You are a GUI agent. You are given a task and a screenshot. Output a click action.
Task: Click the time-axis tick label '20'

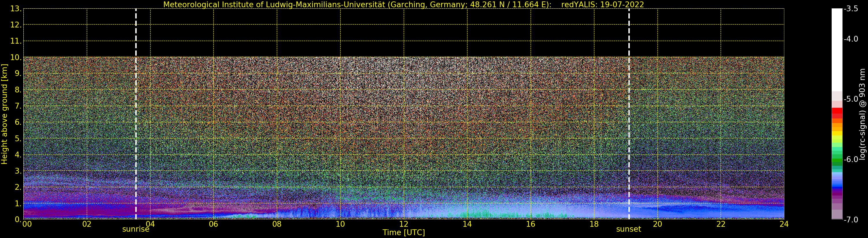tap(657, 224)
